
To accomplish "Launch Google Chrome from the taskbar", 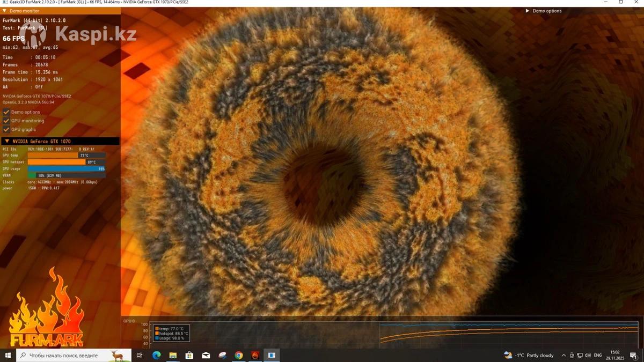I will [x=239, y=355].
